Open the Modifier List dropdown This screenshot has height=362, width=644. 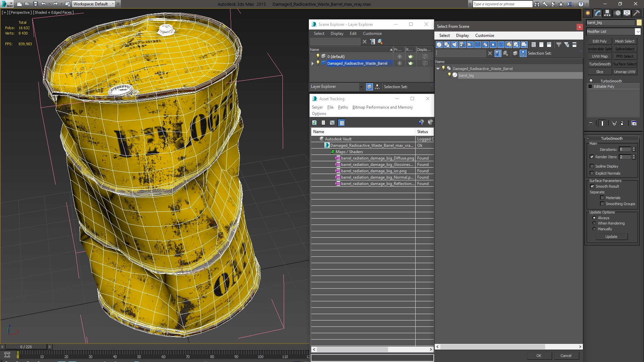coord(637,32)
